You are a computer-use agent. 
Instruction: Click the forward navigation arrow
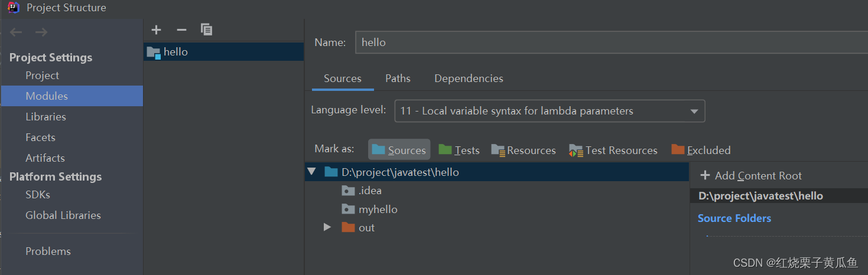coord(41,32)
